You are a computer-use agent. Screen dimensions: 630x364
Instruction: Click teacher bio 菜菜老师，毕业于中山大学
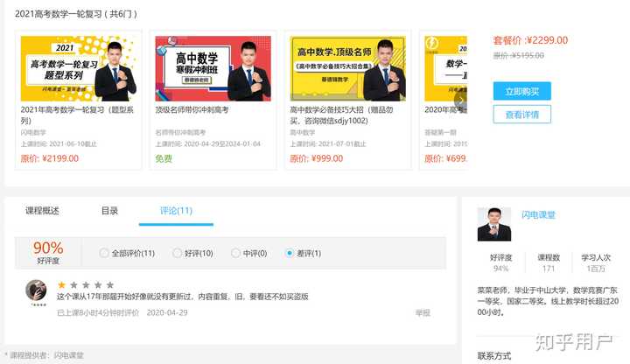pyautogui.click(x=548, y=301)
